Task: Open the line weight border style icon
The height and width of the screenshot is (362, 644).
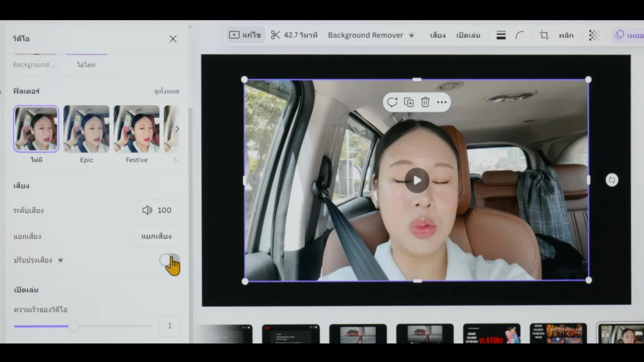Action: coord(501,35)
